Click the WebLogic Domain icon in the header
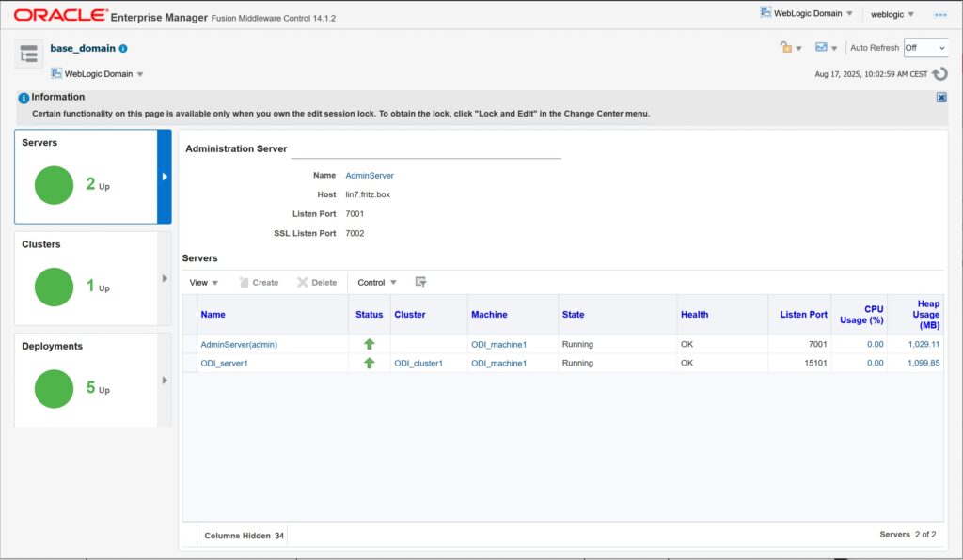This screenshot has width=963, height=560. click(x=766, y=12)
